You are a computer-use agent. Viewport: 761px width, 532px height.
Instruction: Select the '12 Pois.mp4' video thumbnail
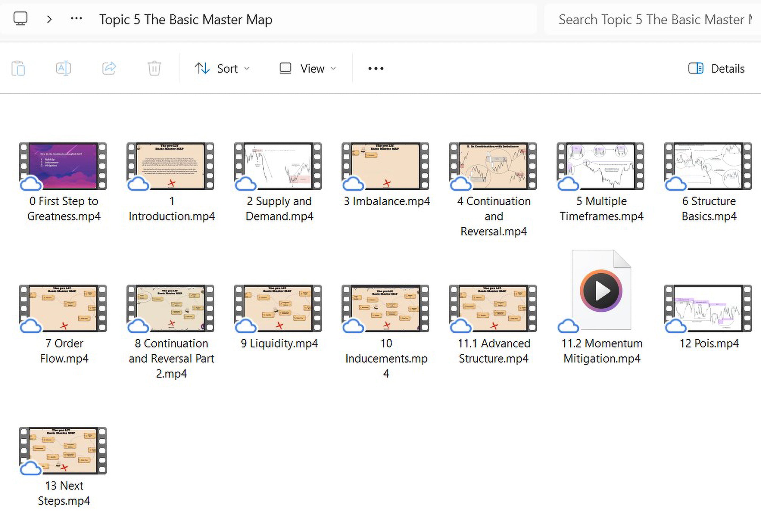click(x=708, y=308)
